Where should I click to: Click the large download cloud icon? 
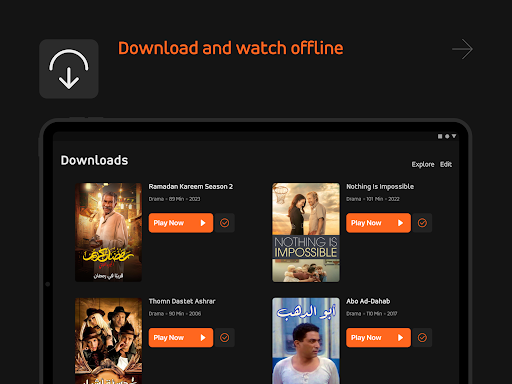pos(69,69)
